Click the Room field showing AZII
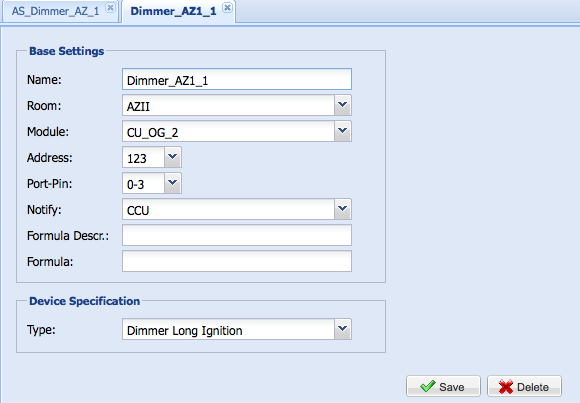The image size is (580, 403). point(228,105)
